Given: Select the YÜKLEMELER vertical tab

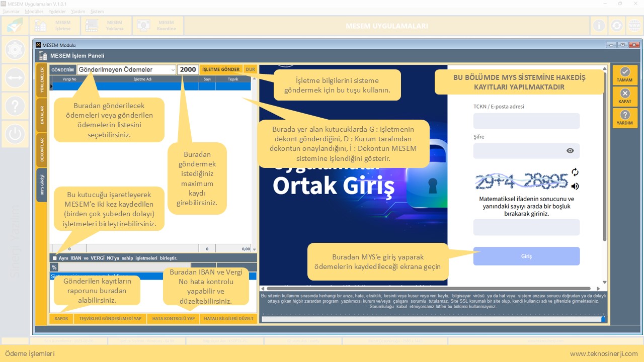Looking at the screenshot, I should click(42, 80).
